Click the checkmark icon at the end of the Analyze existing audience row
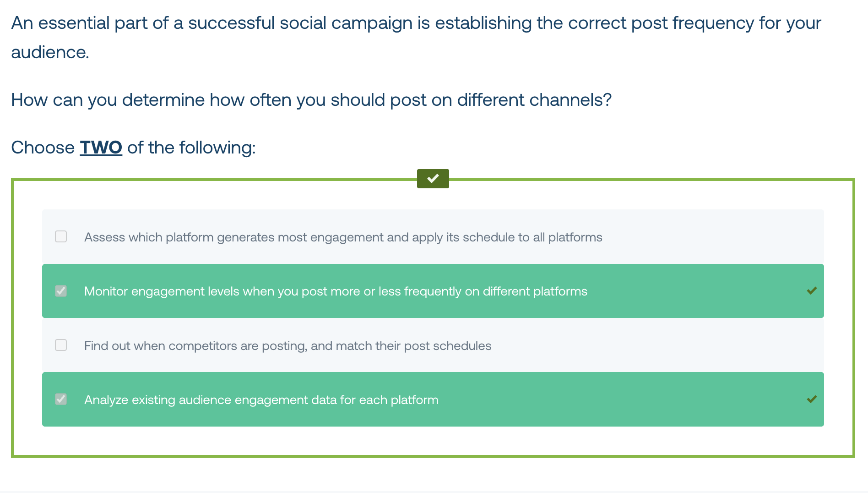868x493 pixels. point(812,400)
